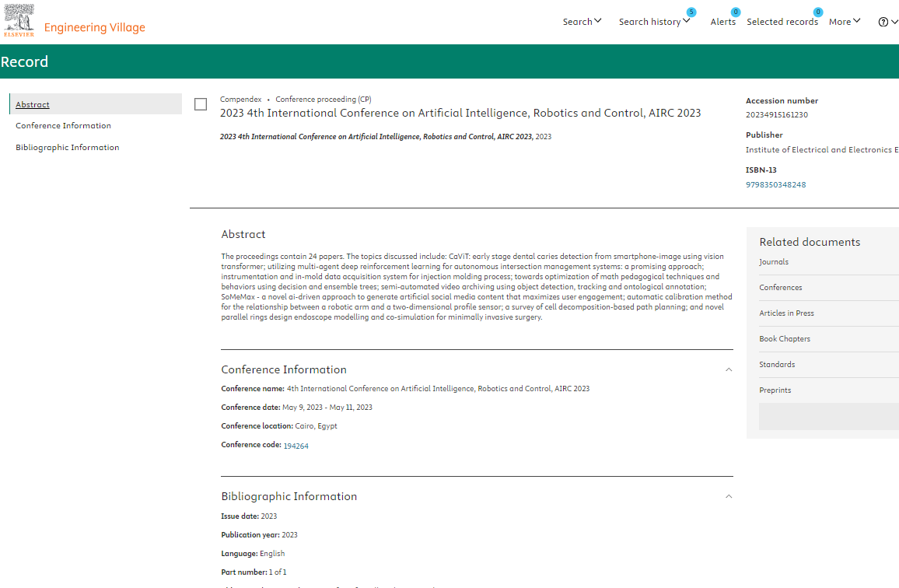The image size is (899, 588).
Task: Click the italic source title line
Action: [376, 137]
